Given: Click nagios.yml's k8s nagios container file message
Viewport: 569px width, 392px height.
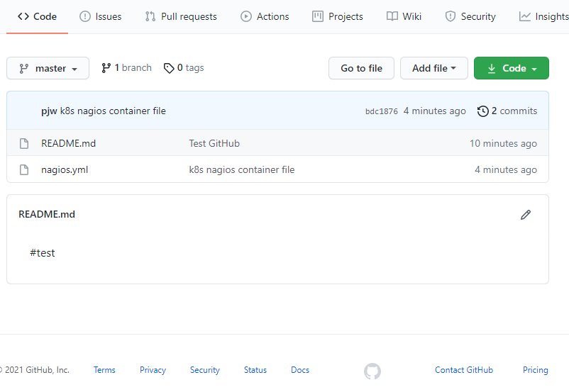Looking at the screenshot, I should pos(242,169).
